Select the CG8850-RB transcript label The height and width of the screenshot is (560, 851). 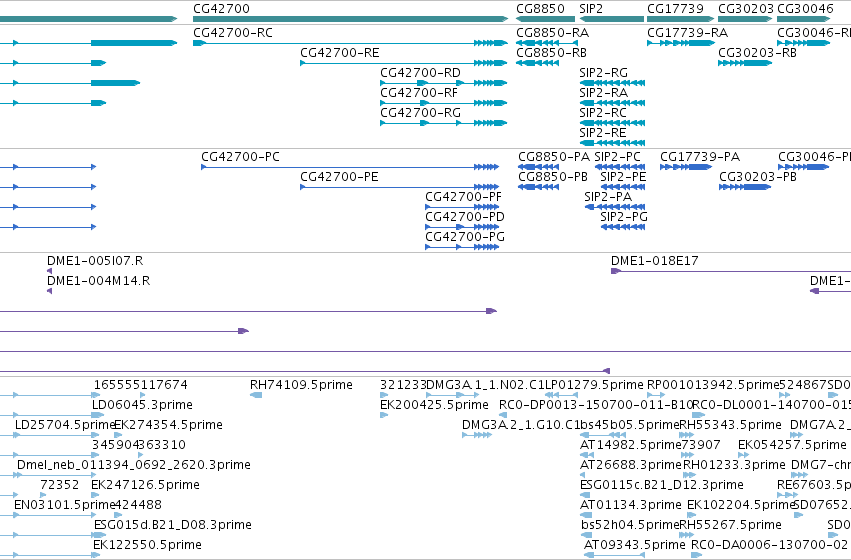551,53
